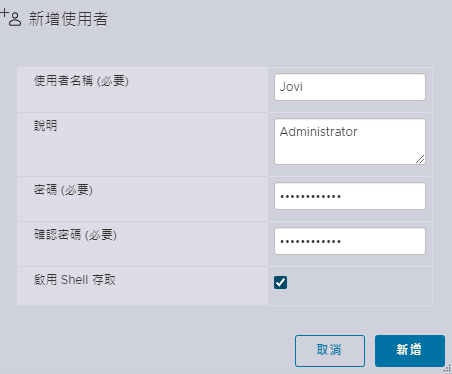
Task: Click the 新增 button to add user
Action: pos(410,351)
